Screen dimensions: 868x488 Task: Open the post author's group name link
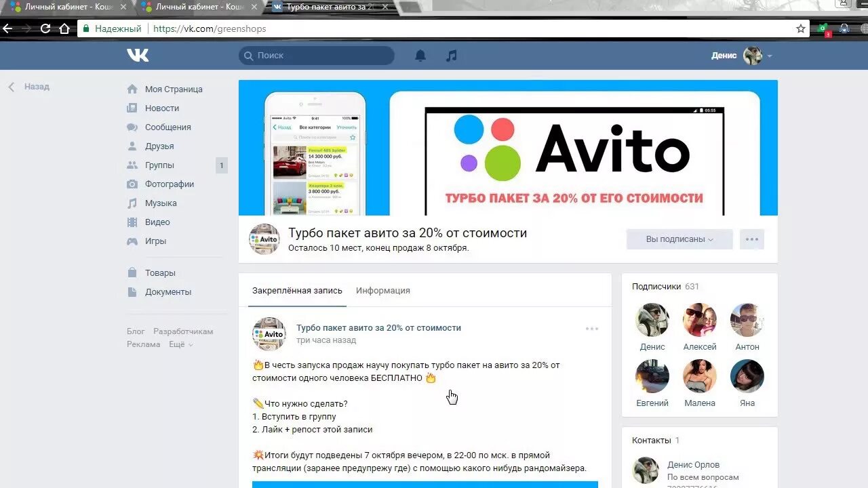pyautogui.click(x=378, y=328)
